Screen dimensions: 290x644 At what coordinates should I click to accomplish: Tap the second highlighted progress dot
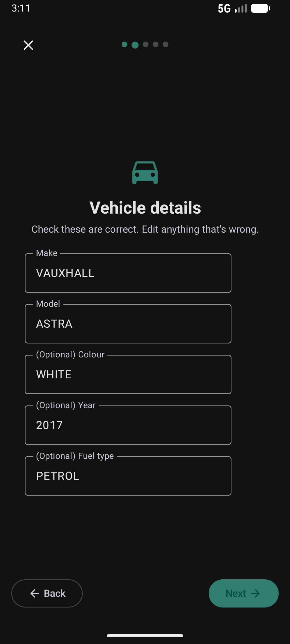coord(135,45)
